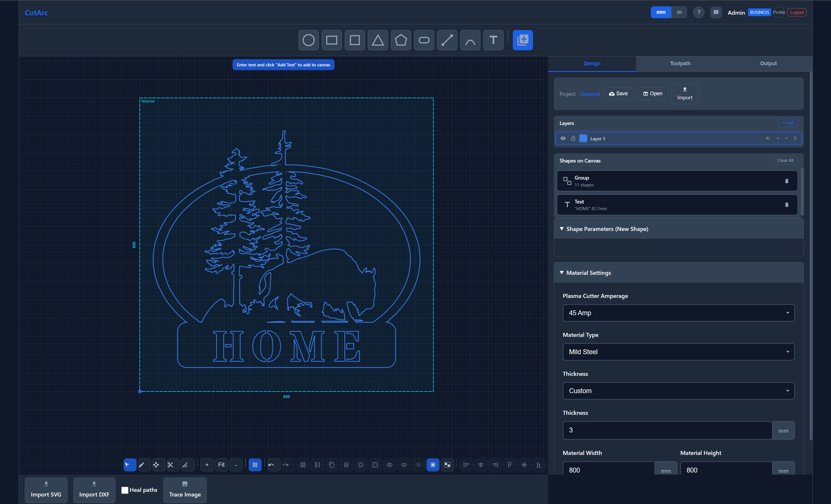Hide Layer 1 using the eye toggle

[x=563, y=138]
